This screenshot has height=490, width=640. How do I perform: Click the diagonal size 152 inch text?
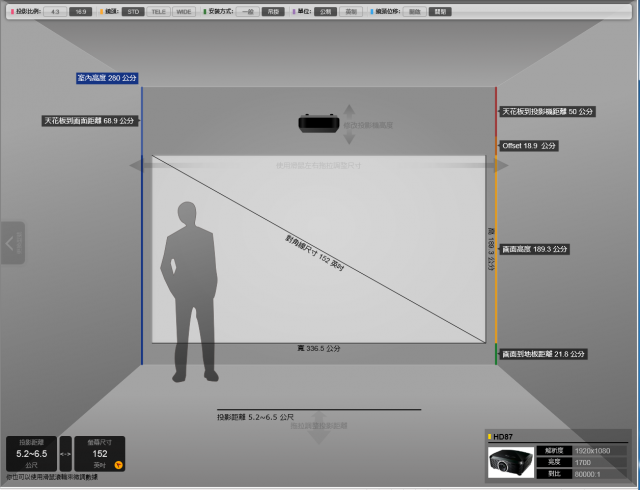click(314, 253)
